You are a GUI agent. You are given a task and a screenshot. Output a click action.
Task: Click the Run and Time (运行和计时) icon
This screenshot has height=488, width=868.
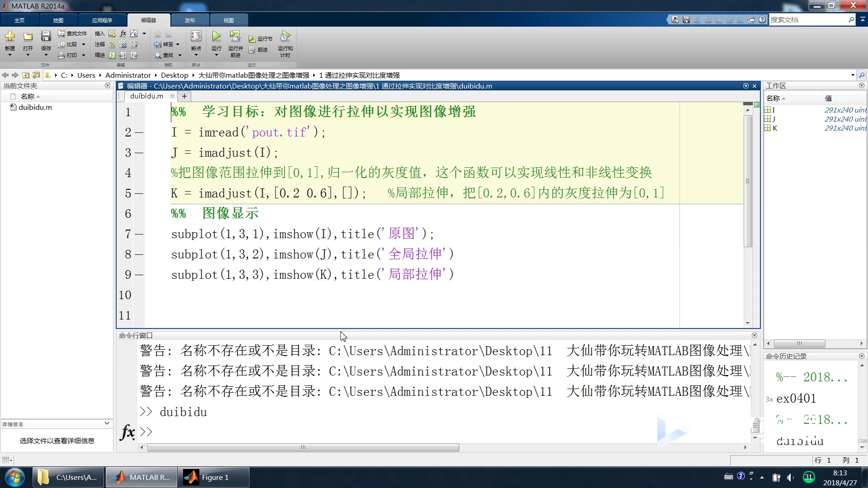pyautogui.click(x=285, y=37)
